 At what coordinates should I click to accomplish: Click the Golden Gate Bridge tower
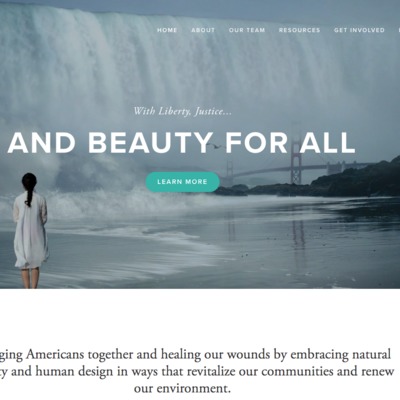pos(295,162)
